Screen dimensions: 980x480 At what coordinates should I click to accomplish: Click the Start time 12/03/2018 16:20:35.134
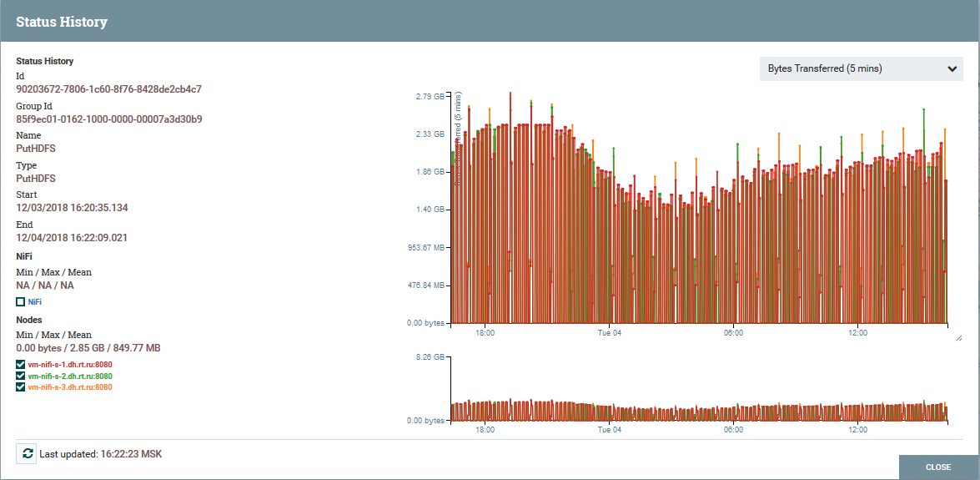tap(72, 208)
